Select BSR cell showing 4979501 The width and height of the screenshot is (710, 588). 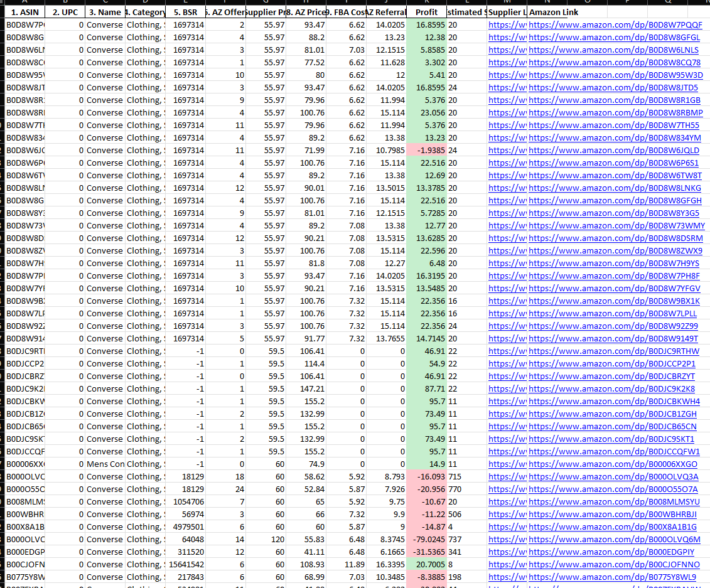click(185, 527)
